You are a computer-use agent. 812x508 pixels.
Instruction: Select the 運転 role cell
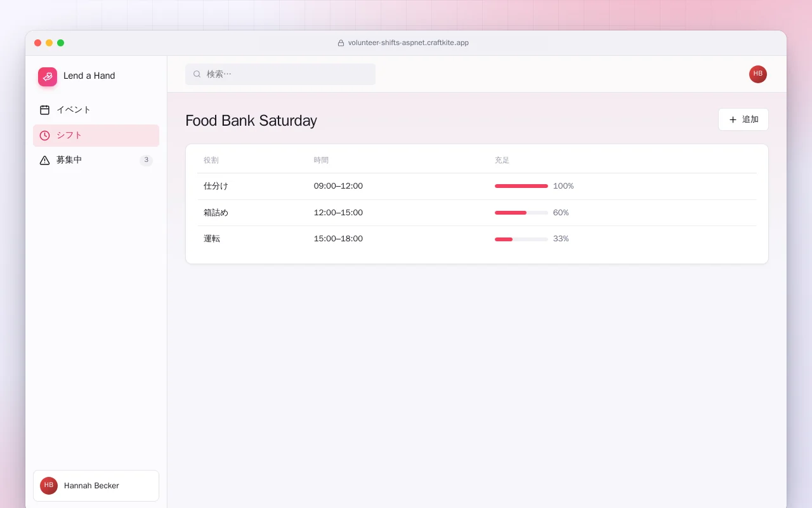pos(212,239)
